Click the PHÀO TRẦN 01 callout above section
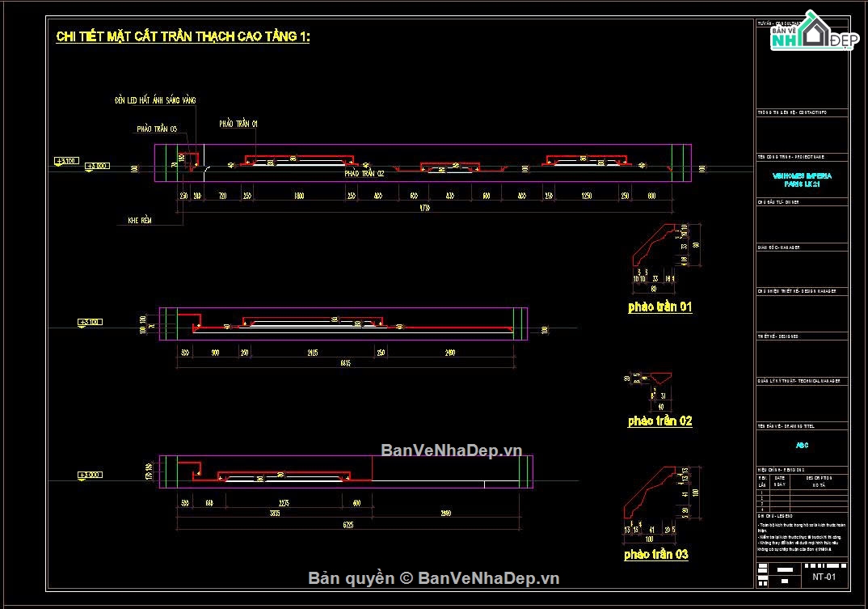The width and height of the screenshot is (868, 609). pyautogui.click(x=238, y=124)
